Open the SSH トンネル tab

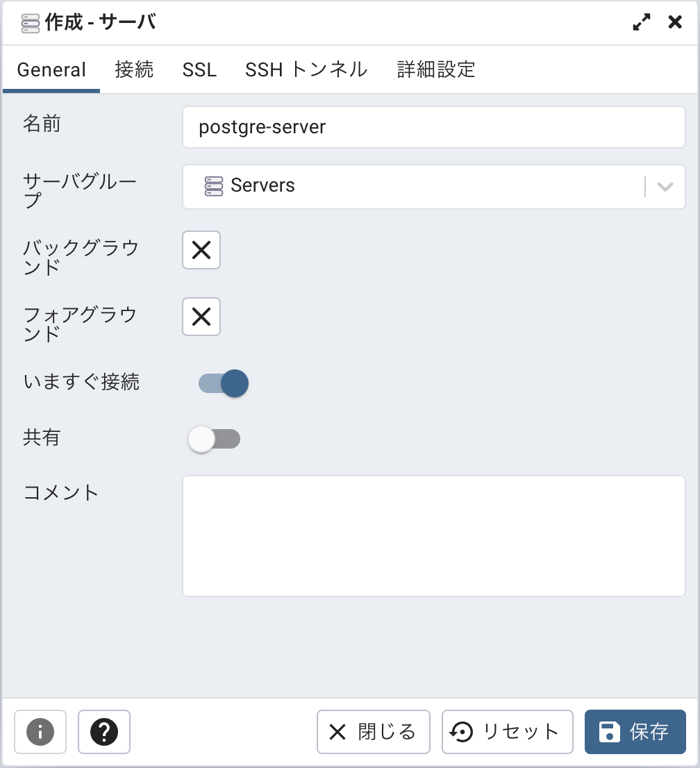(306, 69)
